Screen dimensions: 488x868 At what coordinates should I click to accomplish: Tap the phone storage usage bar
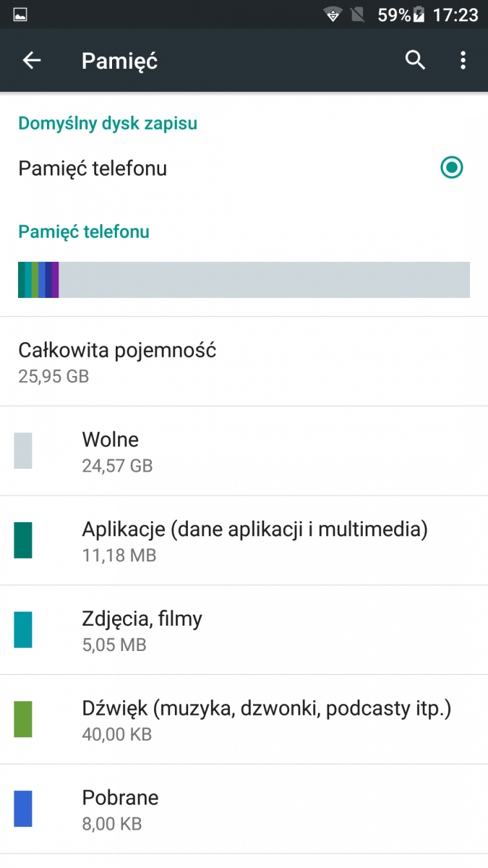pos(244,280)
